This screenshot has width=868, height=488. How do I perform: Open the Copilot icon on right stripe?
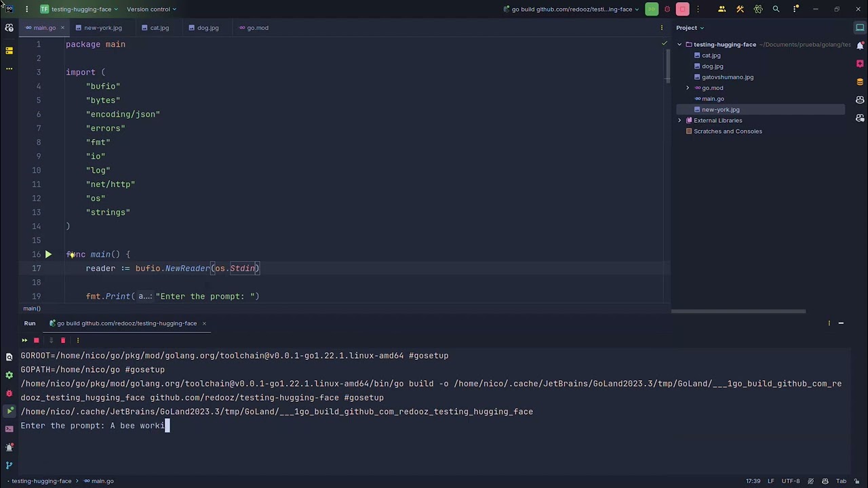click(860, 100)
